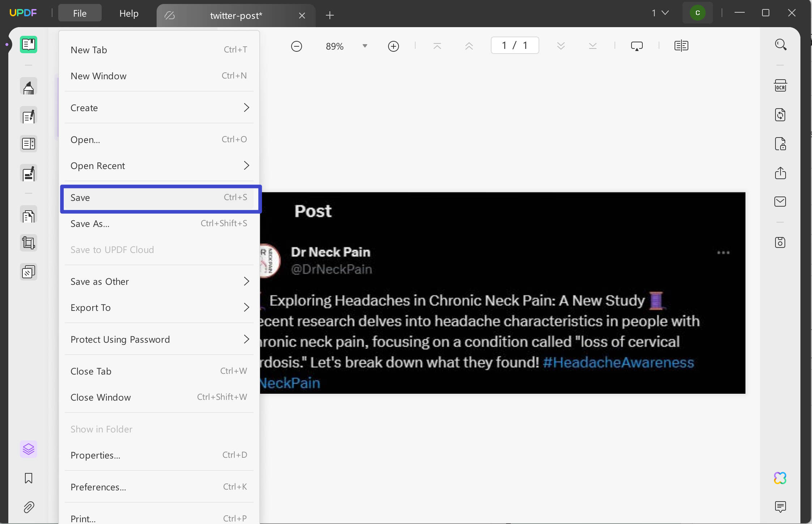
Task: Expand the Open Recent submenu
Action: pos(159,165)
